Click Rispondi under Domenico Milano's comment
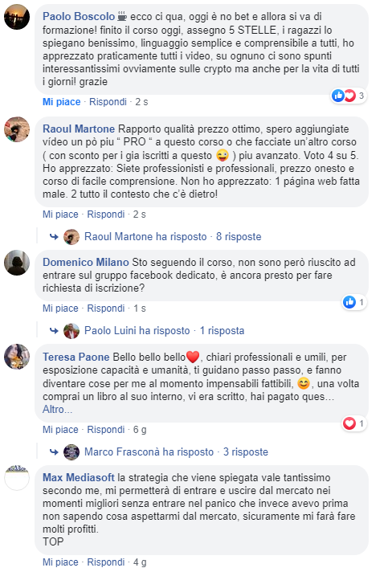Viewport: 392px width, 572px height. [106, 308]
